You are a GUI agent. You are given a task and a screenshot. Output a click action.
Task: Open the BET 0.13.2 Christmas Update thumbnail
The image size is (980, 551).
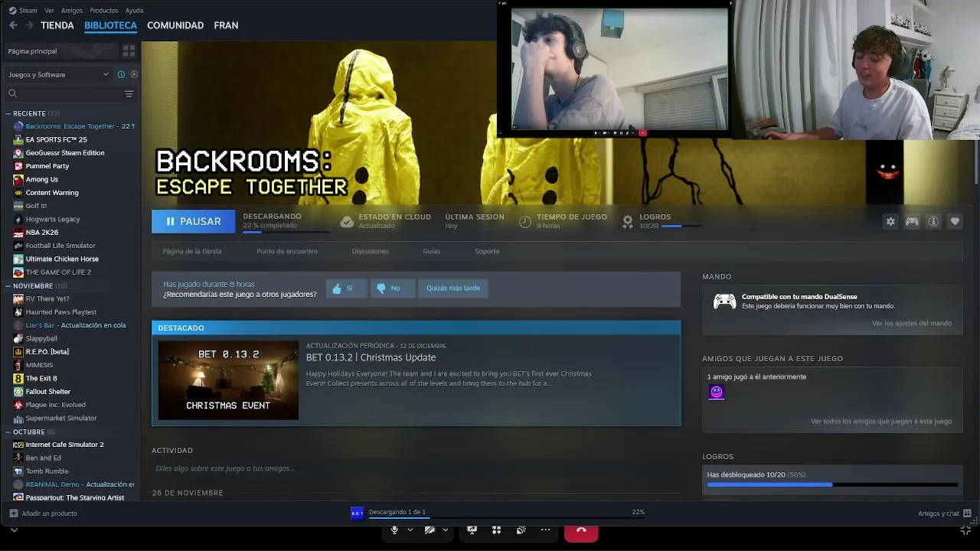tap(228, 380)
